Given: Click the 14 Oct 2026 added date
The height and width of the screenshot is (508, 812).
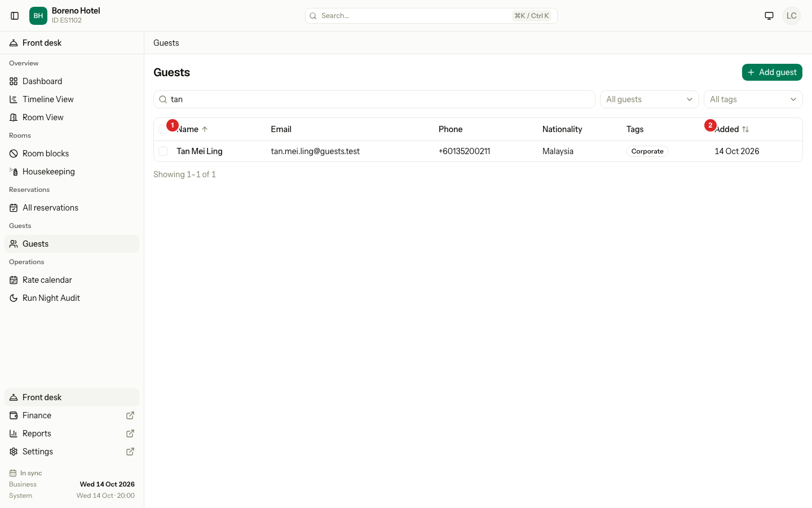Looking at the screenshot, I should [x=737, y=151].
